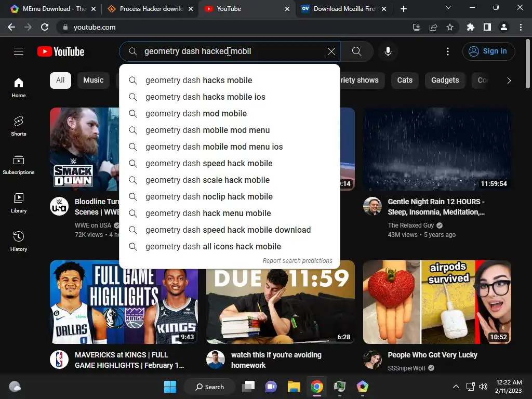
Task: Go back with browser back arrow
Action: (x=11, y=27)
